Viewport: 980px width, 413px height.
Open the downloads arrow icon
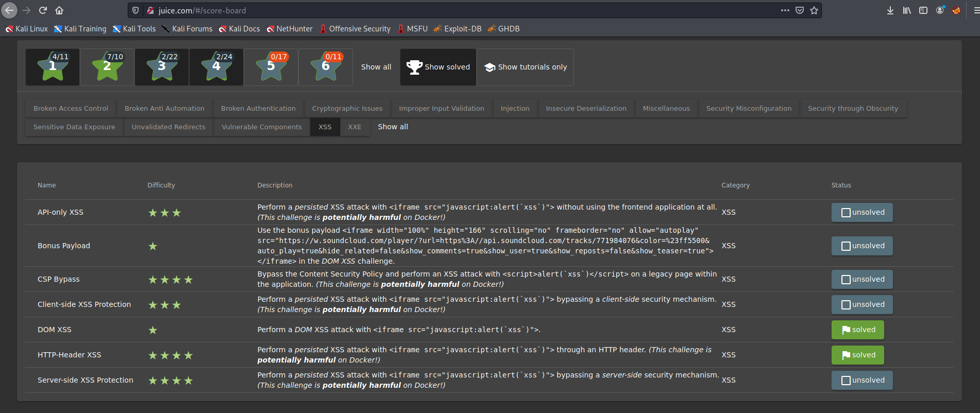point(890,10)
